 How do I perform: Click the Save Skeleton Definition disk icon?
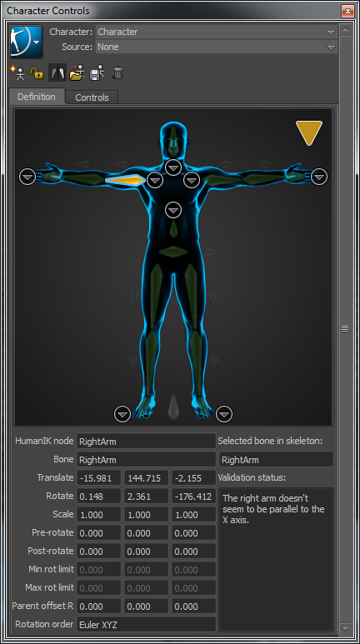(x=97, y=73)
